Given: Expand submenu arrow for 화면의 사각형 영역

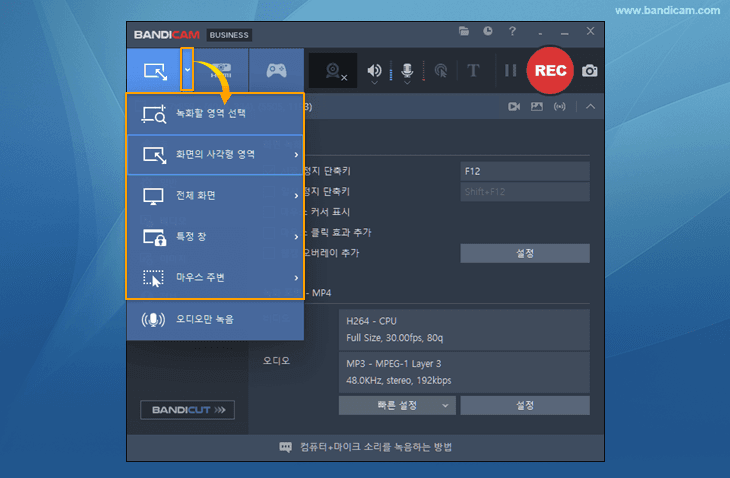Looking at the screenshot, I should (296, 155).
